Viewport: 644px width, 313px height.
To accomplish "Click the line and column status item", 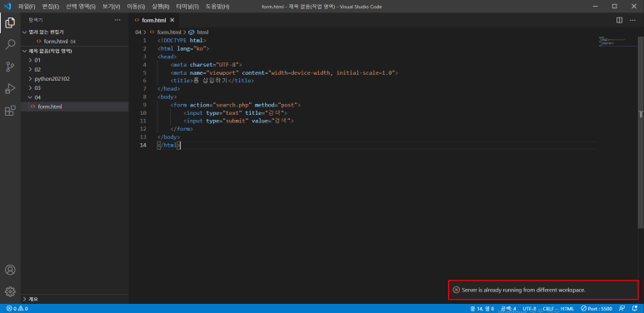I will point(482,309).
